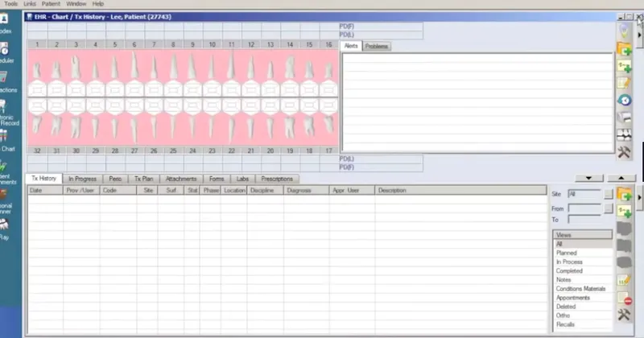Image resolution: width=644 pixels, height=338 pixels.
Task: Open the blue clock history icon
Action: click(x=625, y=101)
